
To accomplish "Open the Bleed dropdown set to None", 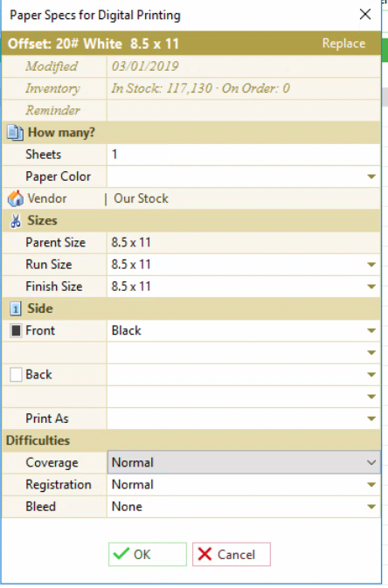I will [x=244, y=507].
